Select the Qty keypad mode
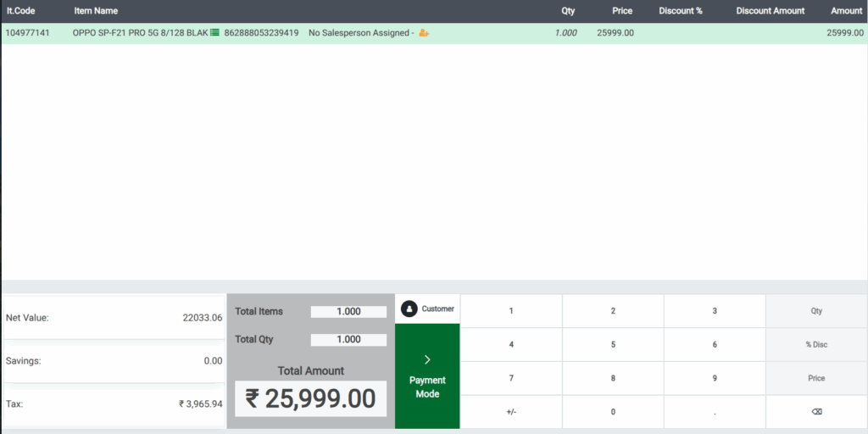This screenshot has width=868, height=434. (816, 311)
